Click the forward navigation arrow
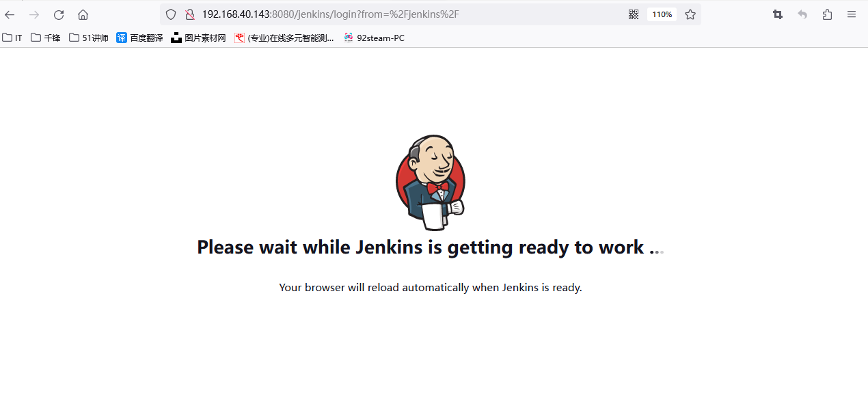Viewport: 868px width, 406px height. [34, 14]
